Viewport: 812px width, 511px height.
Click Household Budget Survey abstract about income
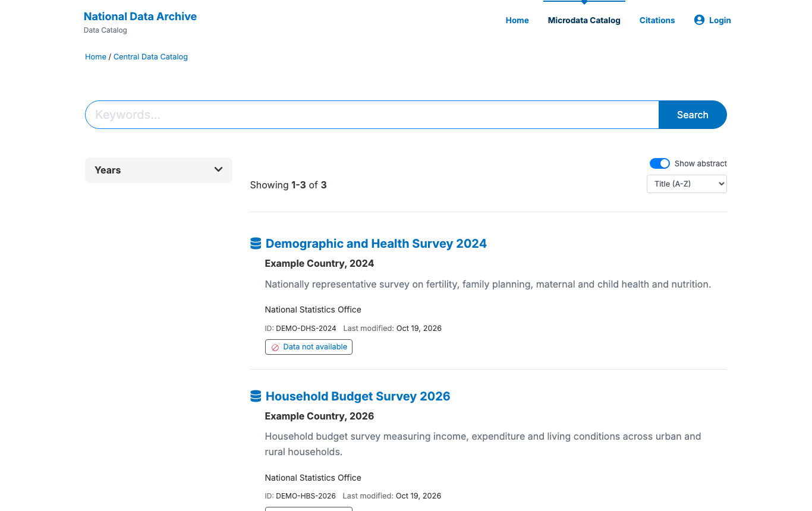tap(483, 444)
